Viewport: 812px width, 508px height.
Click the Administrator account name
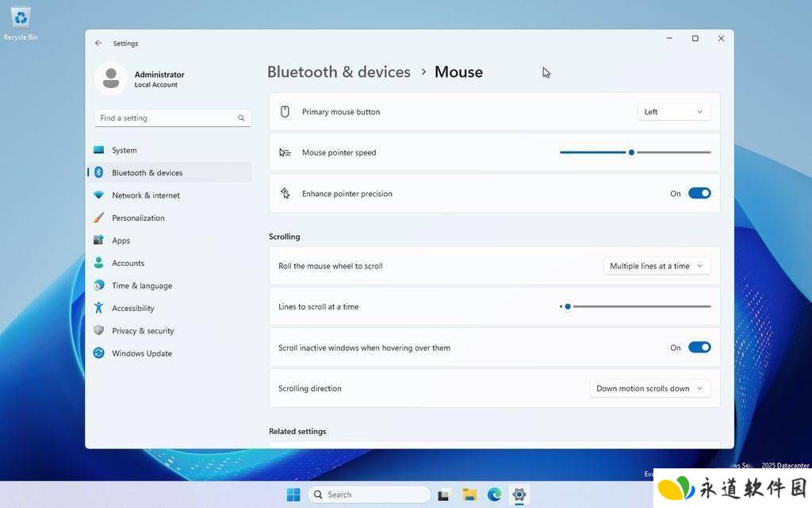click(159, 74)
